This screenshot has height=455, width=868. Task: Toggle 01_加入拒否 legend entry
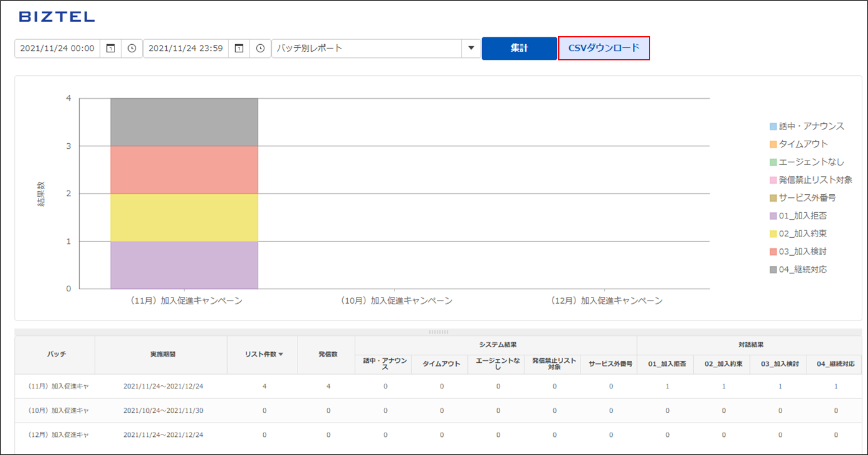(798, 216)
